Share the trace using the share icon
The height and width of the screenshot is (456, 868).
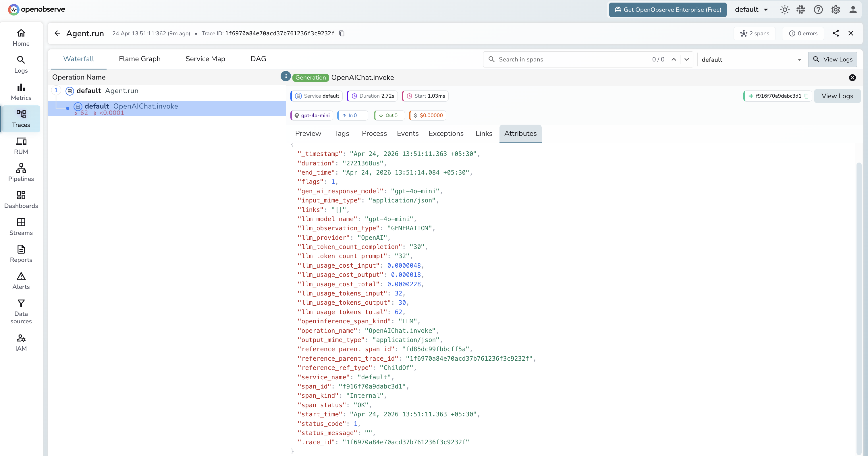click(836, 33)
